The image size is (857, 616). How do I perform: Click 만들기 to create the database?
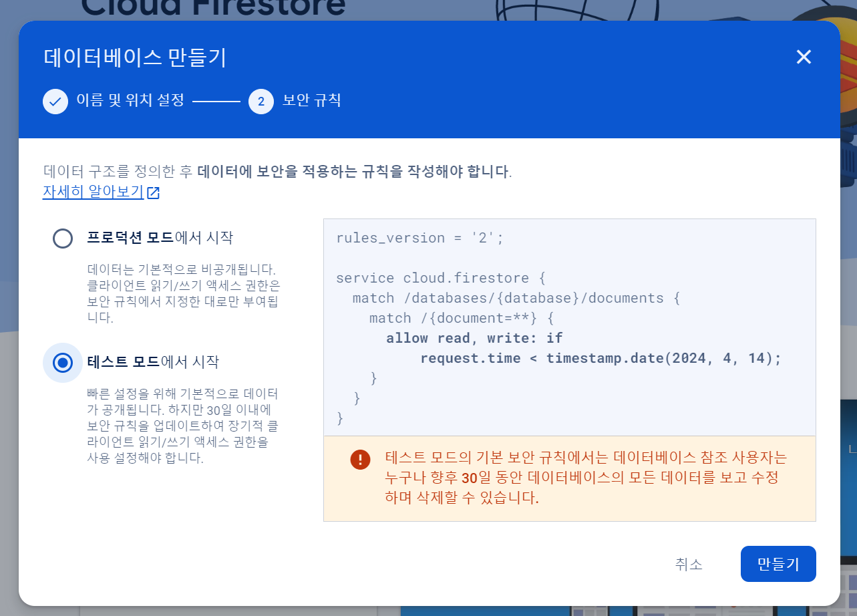click(x=778, y=565)
